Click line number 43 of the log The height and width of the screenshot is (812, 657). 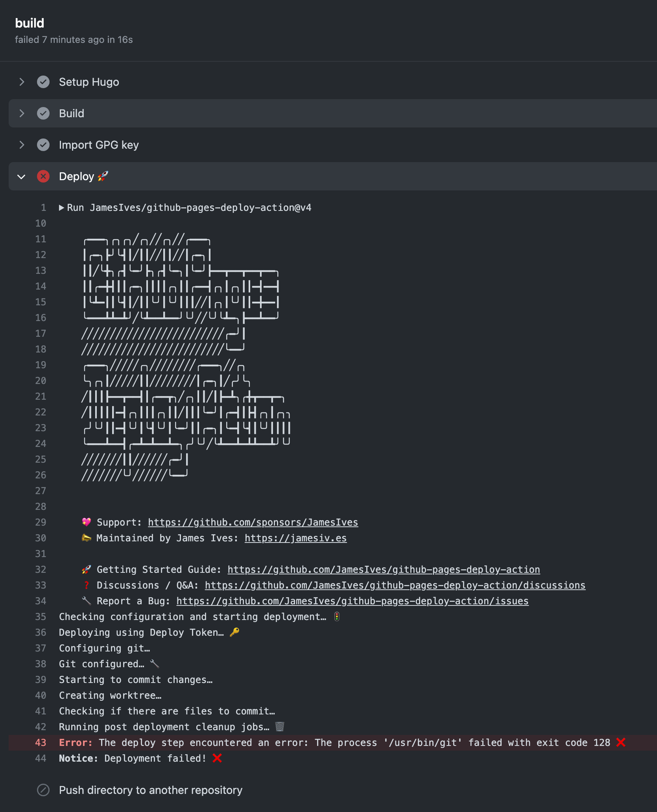pos(41,742)
